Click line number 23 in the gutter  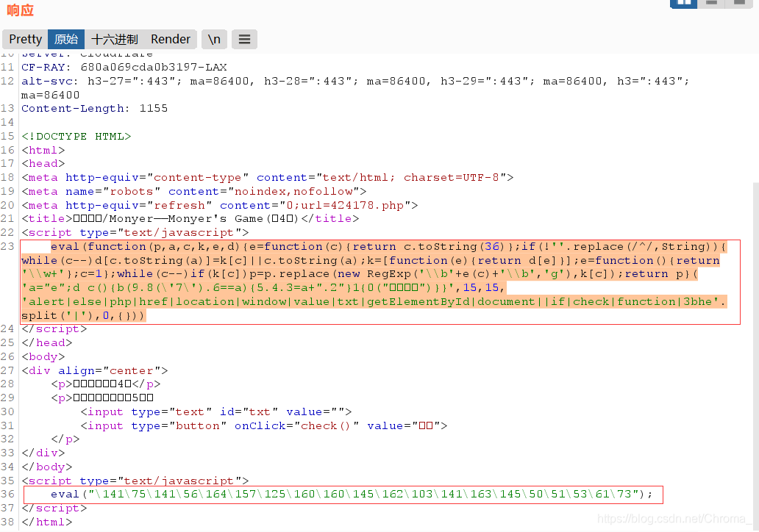7,247
